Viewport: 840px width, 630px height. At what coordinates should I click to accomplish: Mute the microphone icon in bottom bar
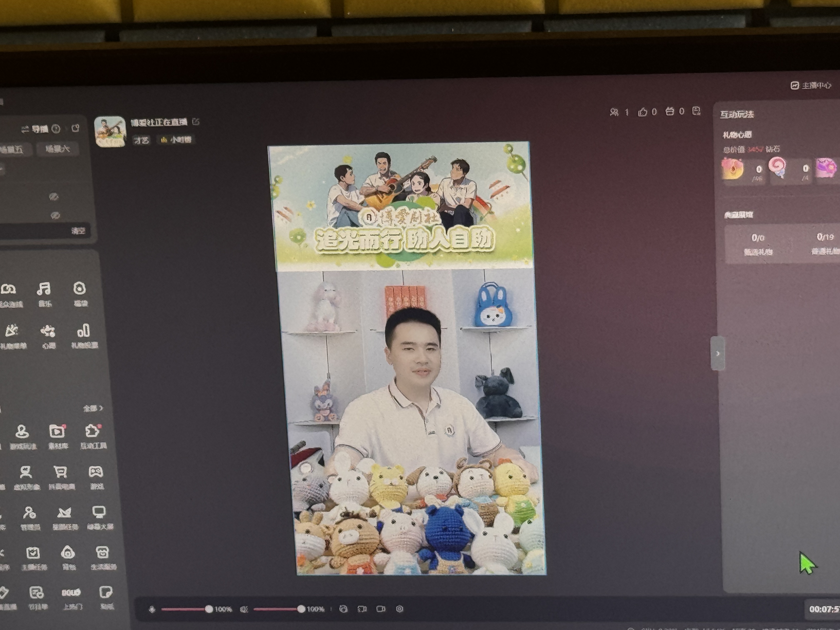tap(152, 610)
